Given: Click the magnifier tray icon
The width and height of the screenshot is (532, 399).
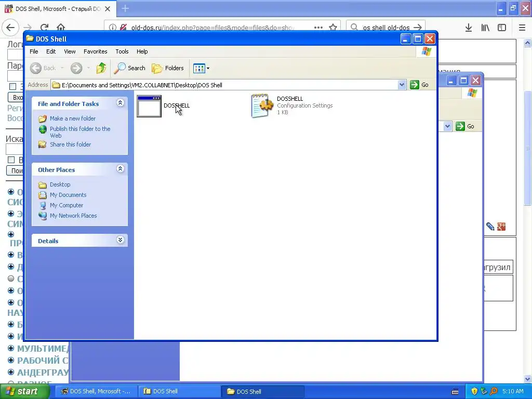Looking at the screenshot, I should pos(494,391).
